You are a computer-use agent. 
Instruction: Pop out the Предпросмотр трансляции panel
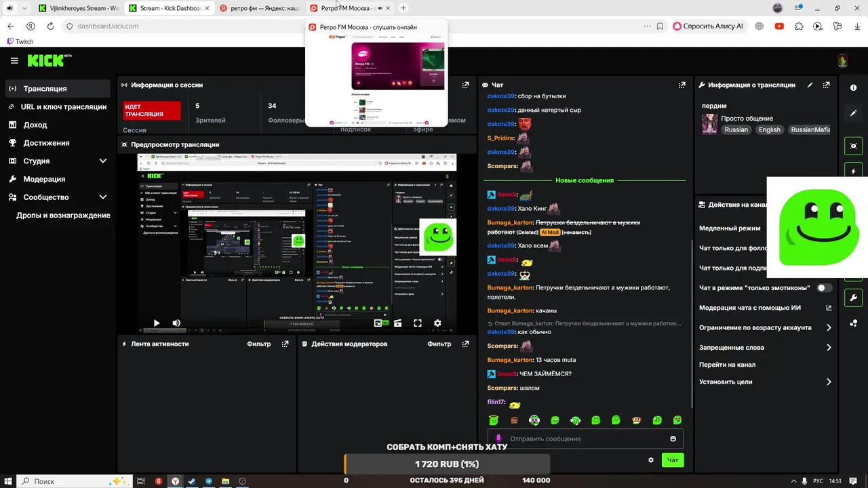(x=465, y=144)
